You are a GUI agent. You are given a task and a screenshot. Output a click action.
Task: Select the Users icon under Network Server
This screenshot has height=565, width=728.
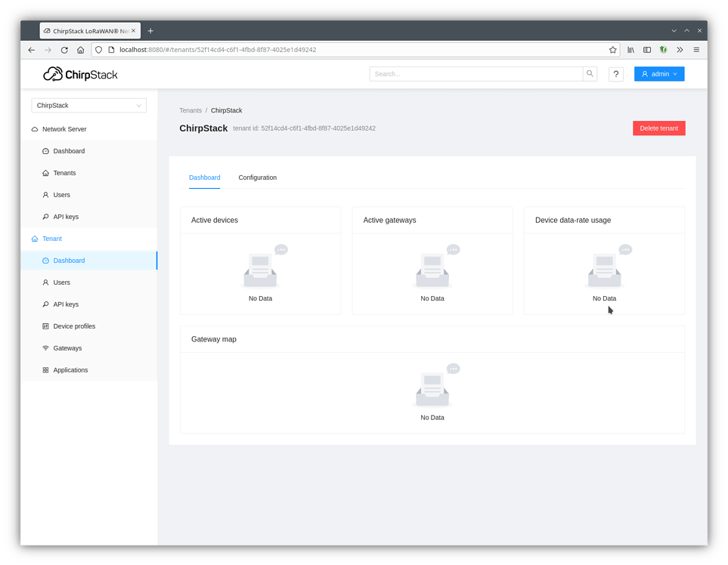point(45,194)
